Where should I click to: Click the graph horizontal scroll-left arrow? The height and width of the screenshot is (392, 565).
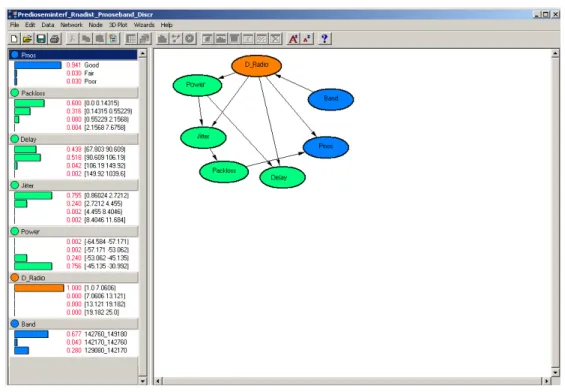(x=158, y=381)
